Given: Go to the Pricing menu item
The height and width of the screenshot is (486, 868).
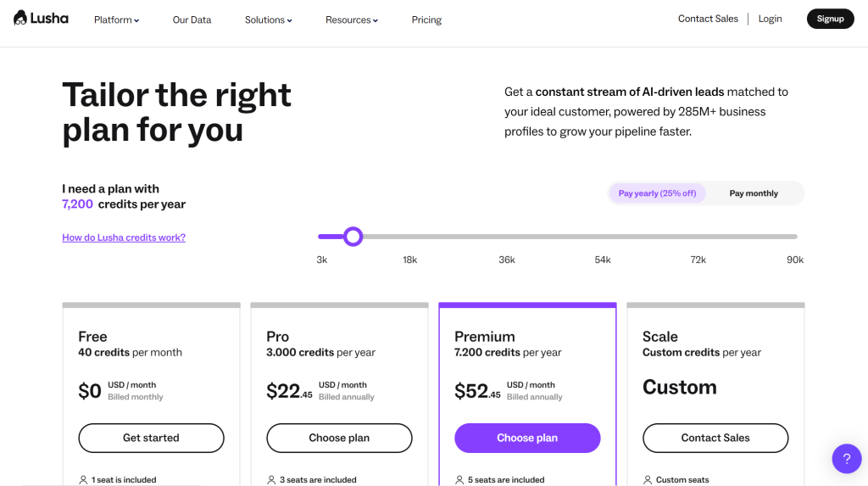Looking at the screenshot, I should pos(426,20).
